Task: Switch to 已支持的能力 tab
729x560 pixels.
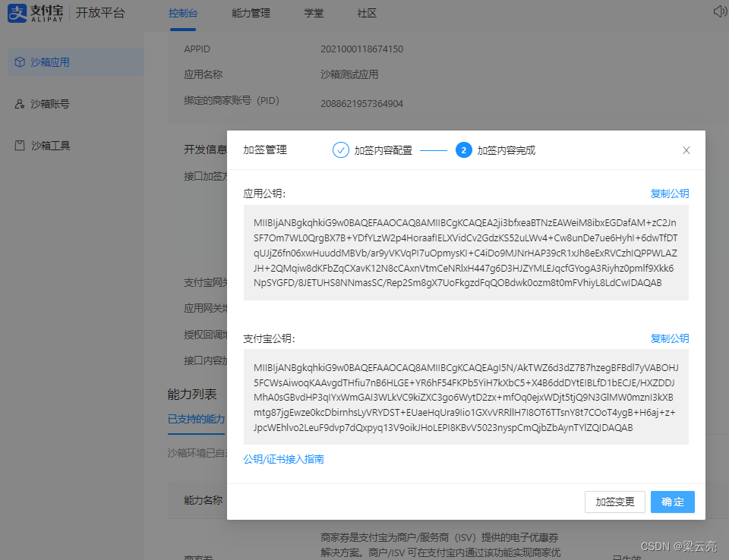Action: (x=196, y=419)
